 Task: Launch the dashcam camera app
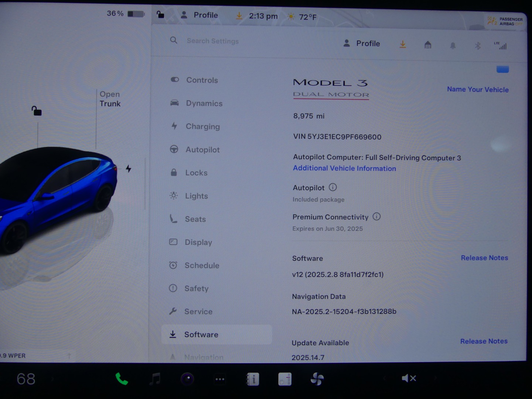coord(187,379)
